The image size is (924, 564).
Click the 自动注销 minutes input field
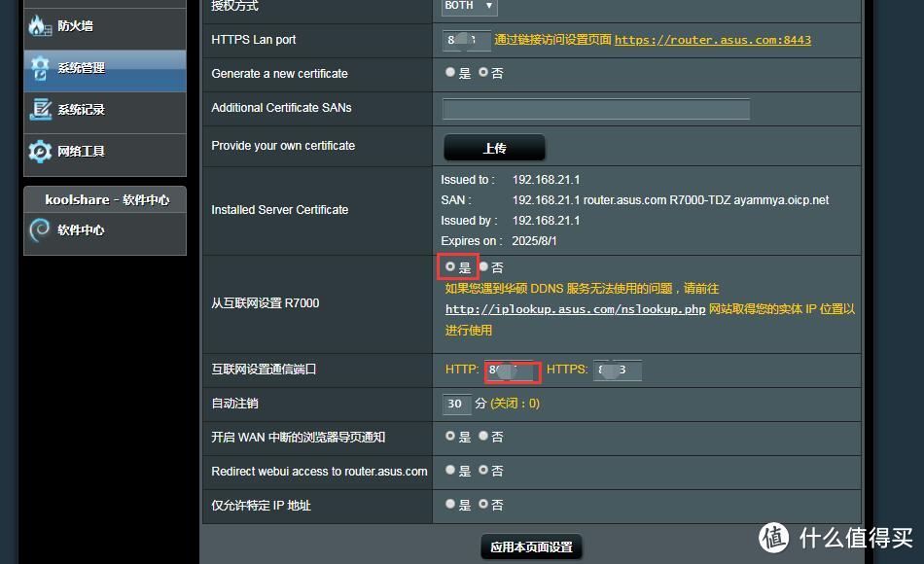[x=457, y=404]
